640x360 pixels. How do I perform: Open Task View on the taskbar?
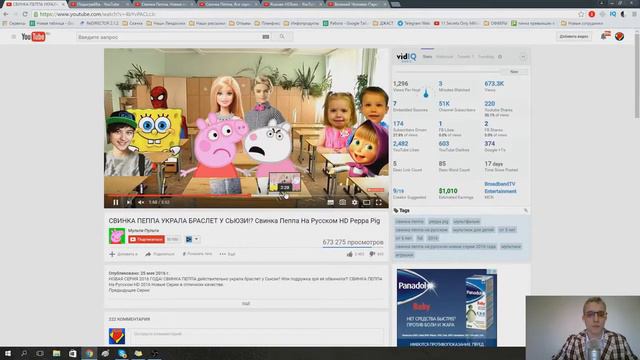click(x=40, y=353)
